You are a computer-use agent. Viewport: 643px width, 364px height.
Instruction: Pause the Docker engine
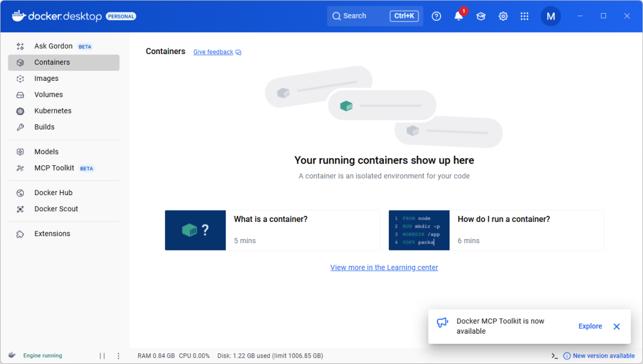click(102, 356)
